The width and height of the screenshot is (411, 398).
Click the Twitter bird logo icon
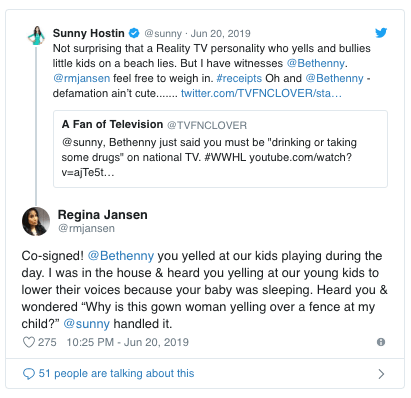point(381,33)
